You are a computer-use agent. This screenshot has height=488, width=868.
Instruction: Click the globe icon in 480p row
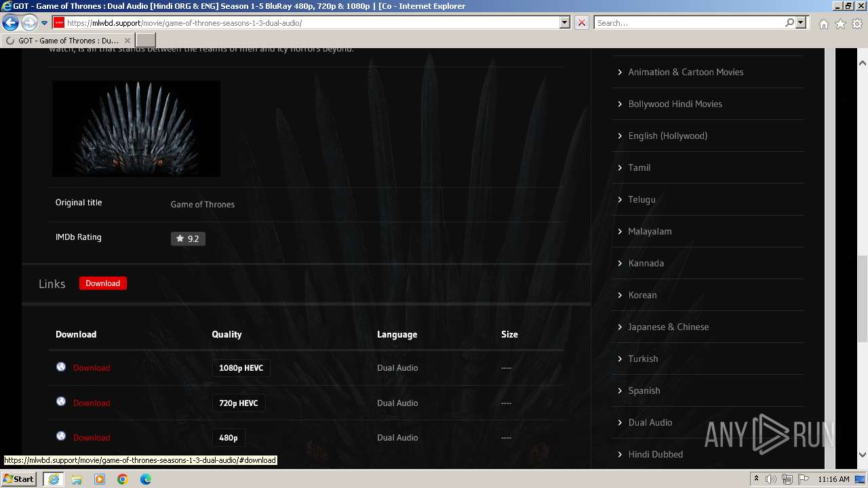[x=61, y=436]
